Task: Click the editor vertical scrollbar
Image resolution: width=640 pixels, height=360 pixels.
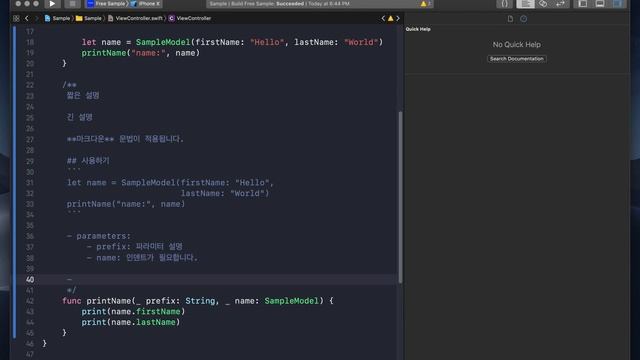Action: pos(400,197)
